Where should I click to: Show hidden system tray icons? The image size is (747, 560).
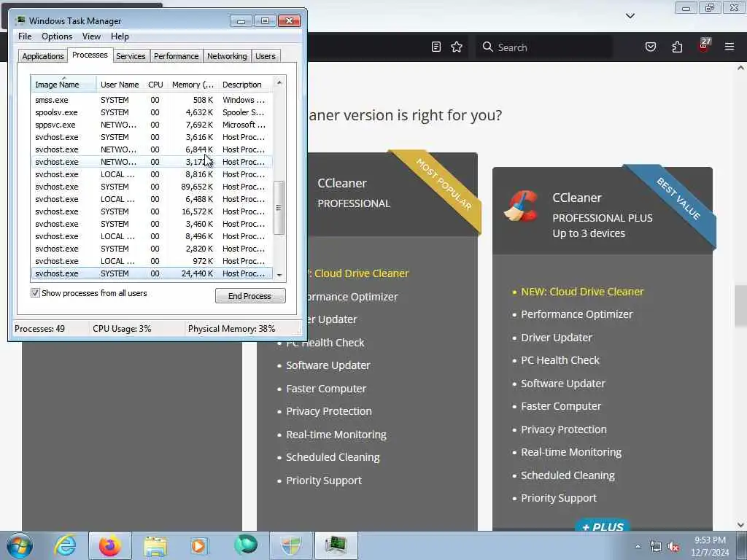638,547
